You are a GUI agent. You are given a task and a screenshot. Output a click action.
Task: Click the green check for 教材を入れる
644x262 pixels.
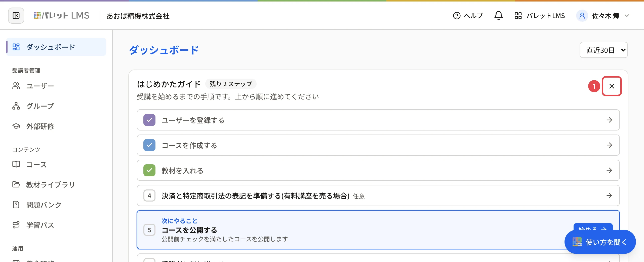click(149, 170)
